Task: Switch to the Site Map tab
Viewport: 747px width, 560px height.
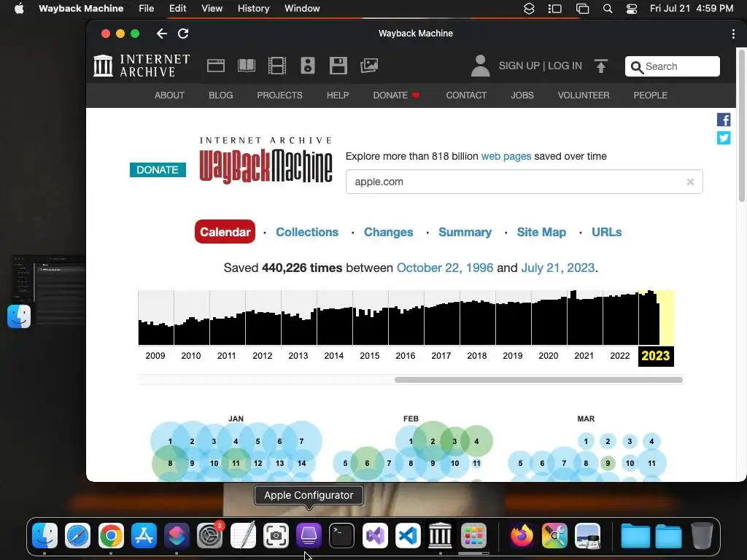Action: (x=542, y=232)
